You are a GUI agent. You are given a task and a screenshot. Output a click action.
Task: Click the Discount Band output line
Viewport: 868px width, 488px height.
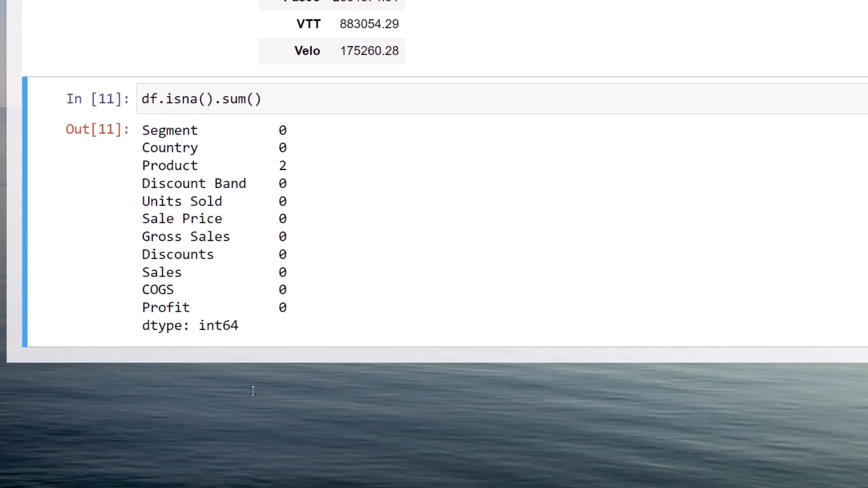point(194,183)
